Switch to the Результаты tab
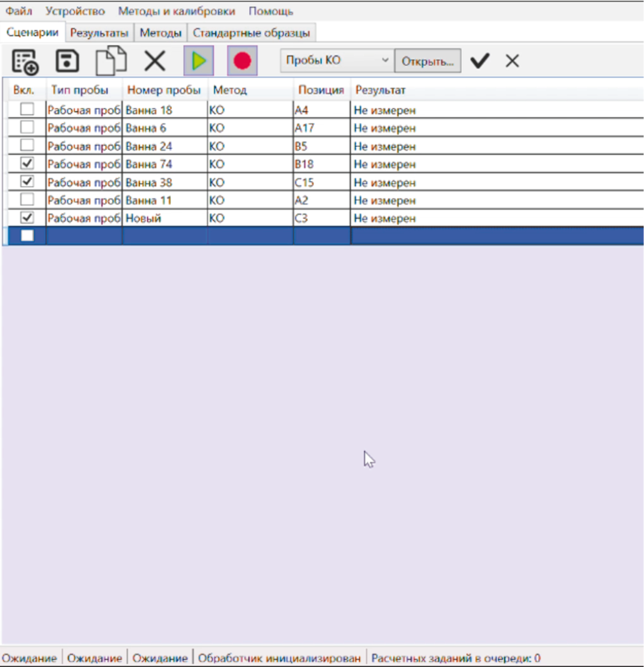 [99, 33]
